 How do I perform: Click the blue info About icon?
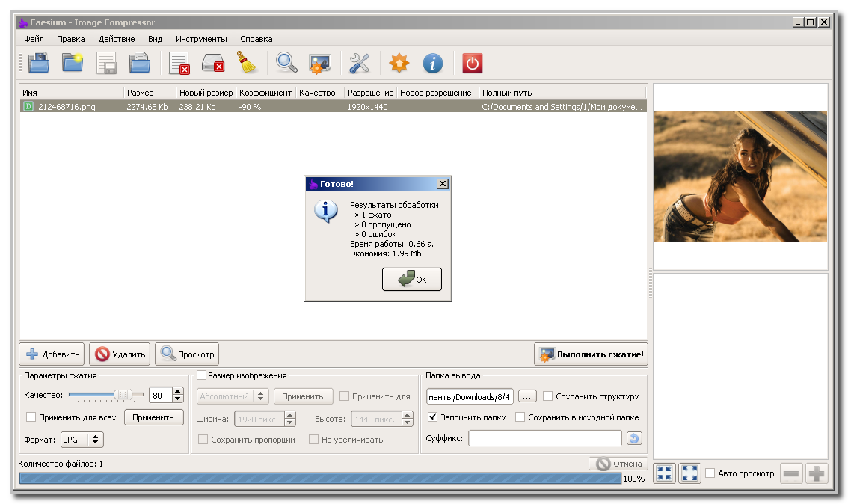pyautogui.click(x=433, y=64)
